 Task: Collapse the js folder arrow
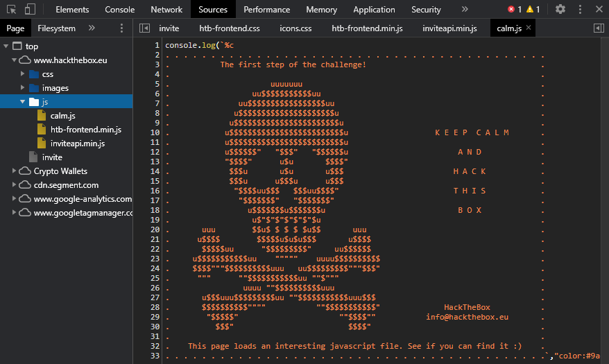[22, 102]
